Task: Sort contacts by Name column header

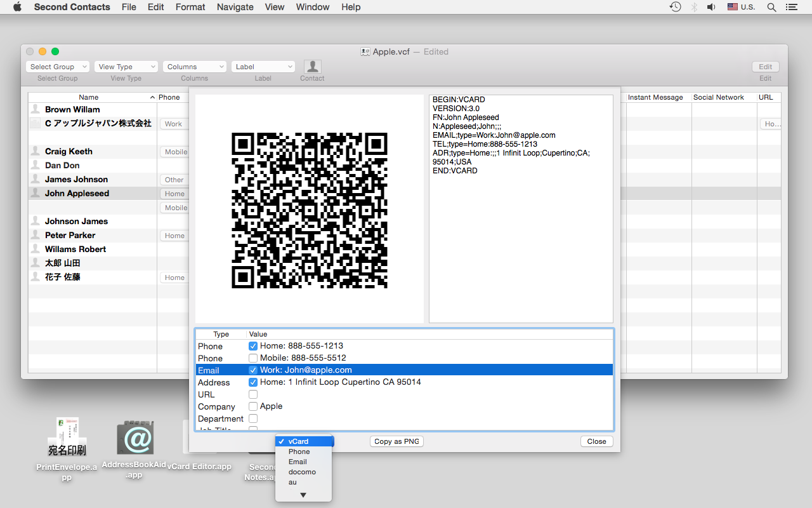Action: [93, 97]
